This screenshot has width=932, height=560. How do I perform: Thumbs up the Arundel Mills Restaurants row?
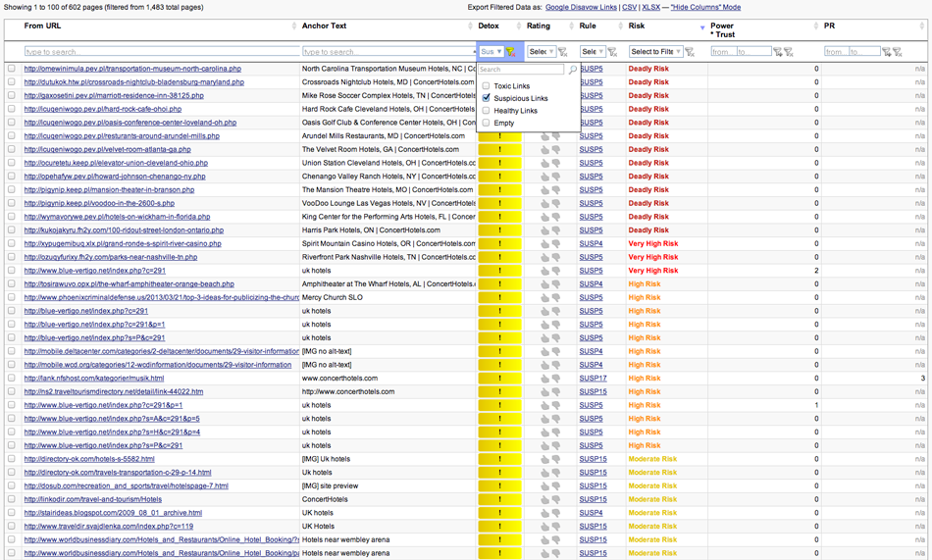coord(544,136)
